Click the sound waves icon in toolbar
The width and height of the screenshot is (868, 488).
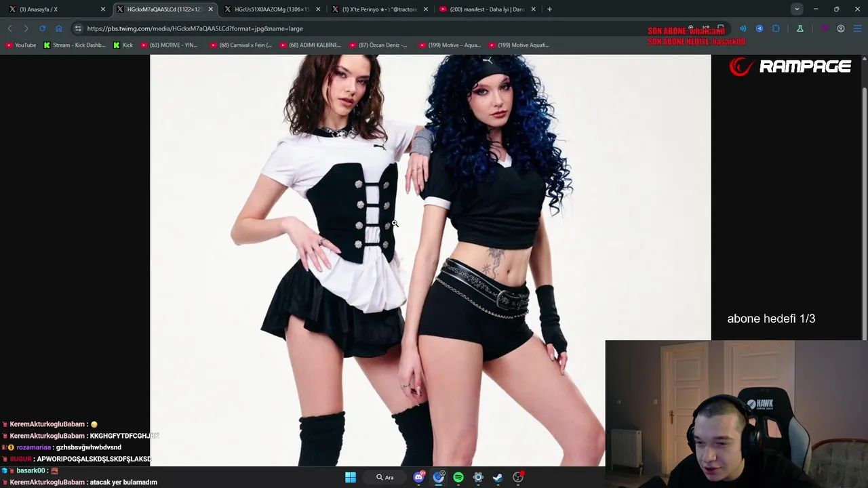click(x=743, y=28)
